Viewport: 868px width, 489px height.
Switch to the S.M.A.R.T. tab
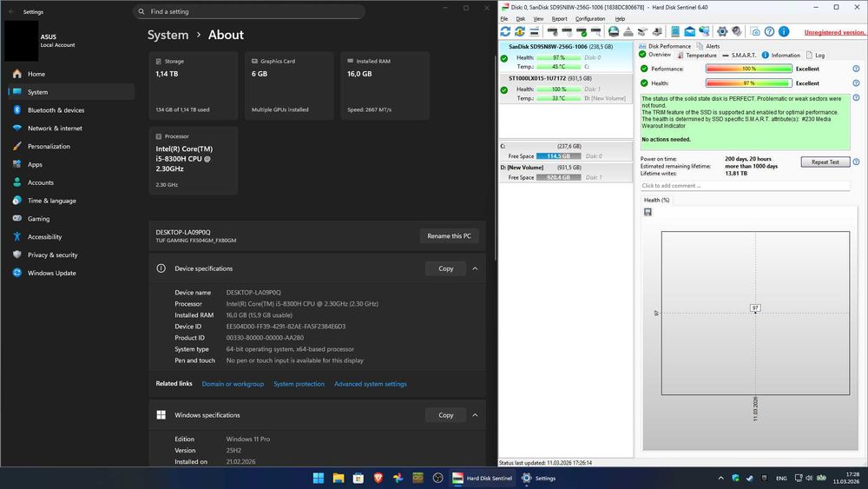739,56
